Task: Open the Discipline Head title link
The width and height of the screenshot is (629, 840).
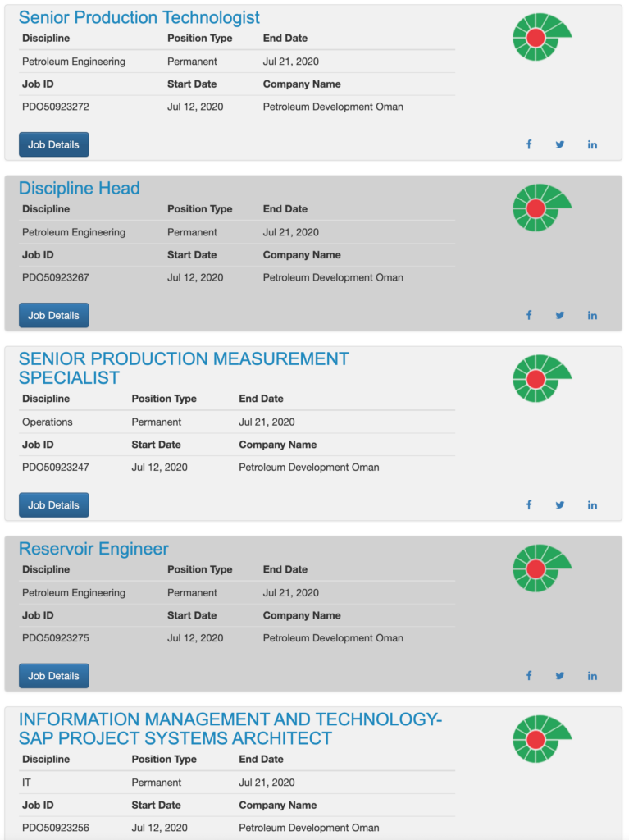Action: (80, 188)
